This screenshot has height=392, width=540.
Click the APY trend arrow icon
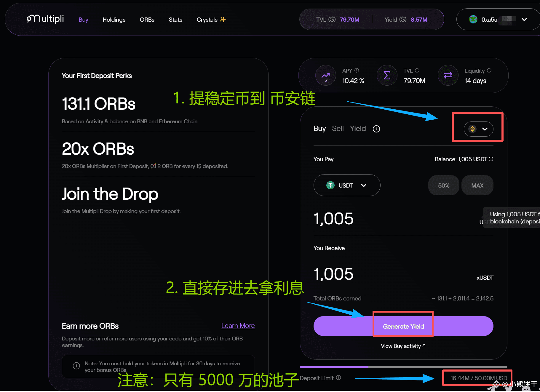(x=326, y=76)
